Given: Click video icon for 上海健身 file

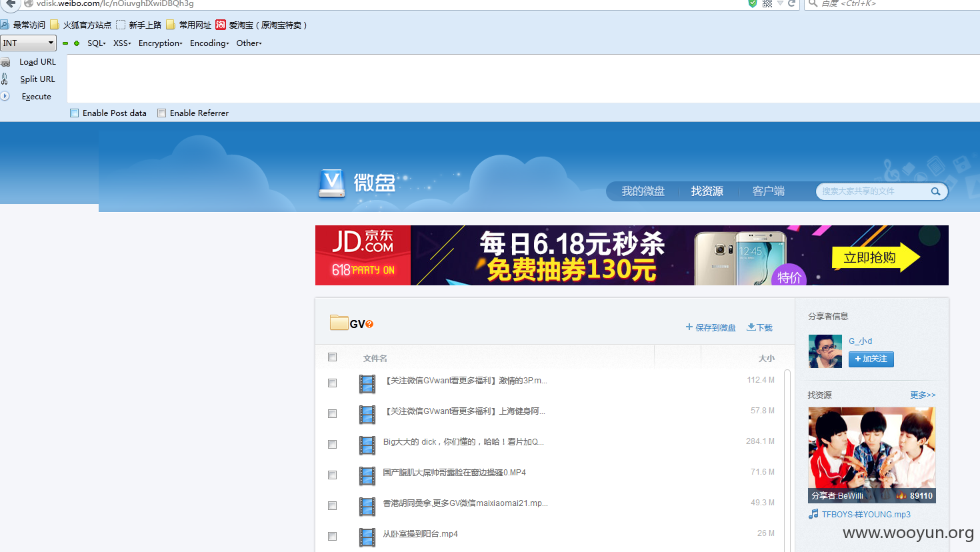Looking at the screenshot, I should [367, 415].
